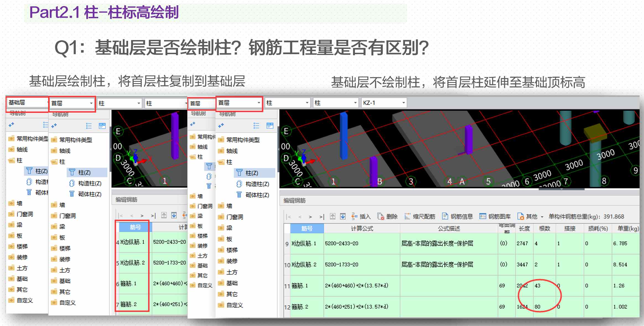Click the next-record arrow in rebar editor
644x326 pixels.
pyautogui.click(x=310, y=217)
